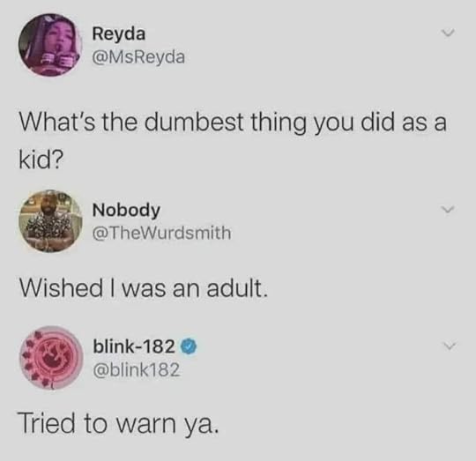This screenshot has width=476, height=461.
Task: Open the "Tried to warn ya." reply
Action: click(119, 424)
